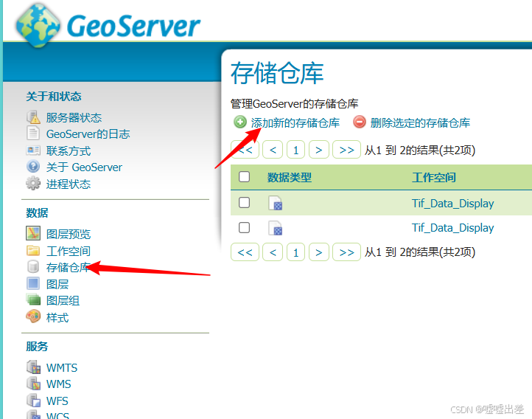Open Tif_Data_Display workspace link in second row
Image resolution: width=532 pixels, height=419 pixels.
452,227
